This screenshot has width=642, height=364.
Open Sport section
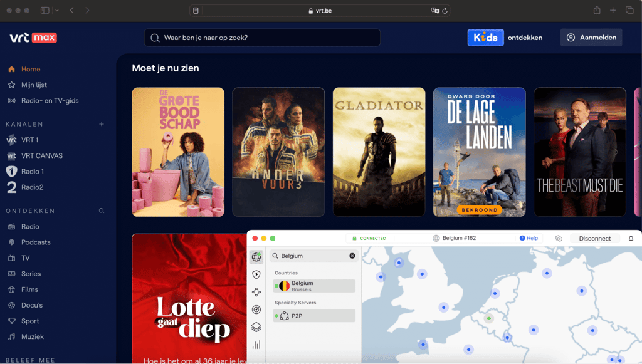point(24,321)
